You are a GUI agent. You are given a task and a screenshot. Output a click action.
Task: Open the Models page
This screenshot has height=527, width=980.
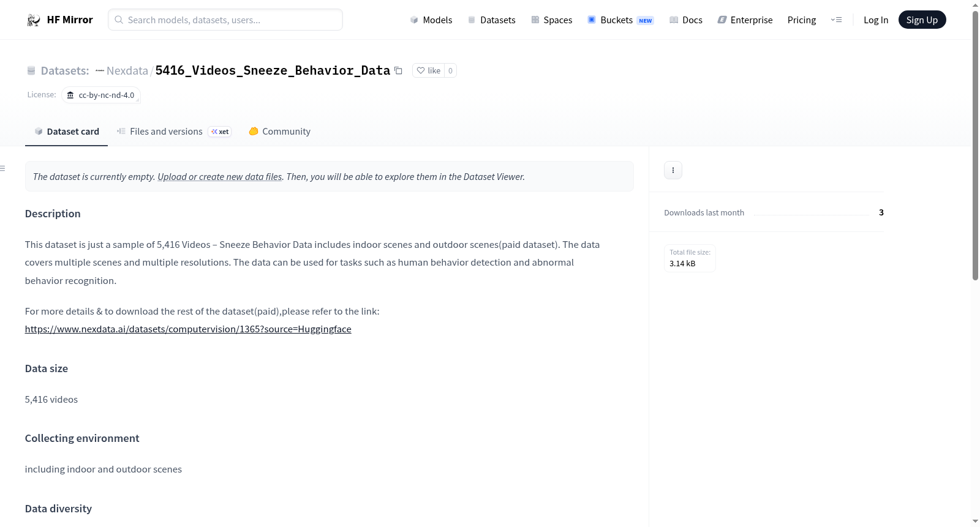click(x=431, y=20)
